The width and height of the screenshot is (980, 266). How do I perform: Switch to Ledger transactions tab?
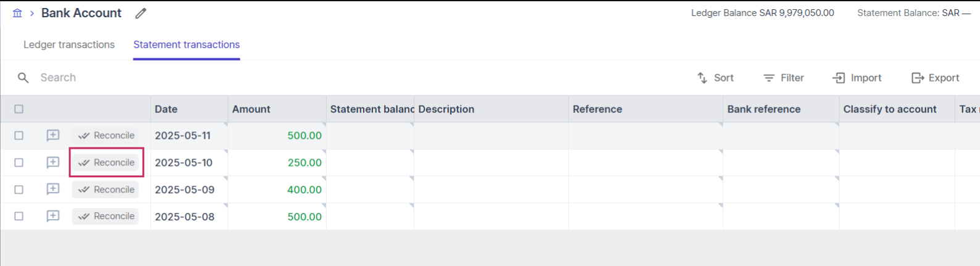(x=69, y=44)
